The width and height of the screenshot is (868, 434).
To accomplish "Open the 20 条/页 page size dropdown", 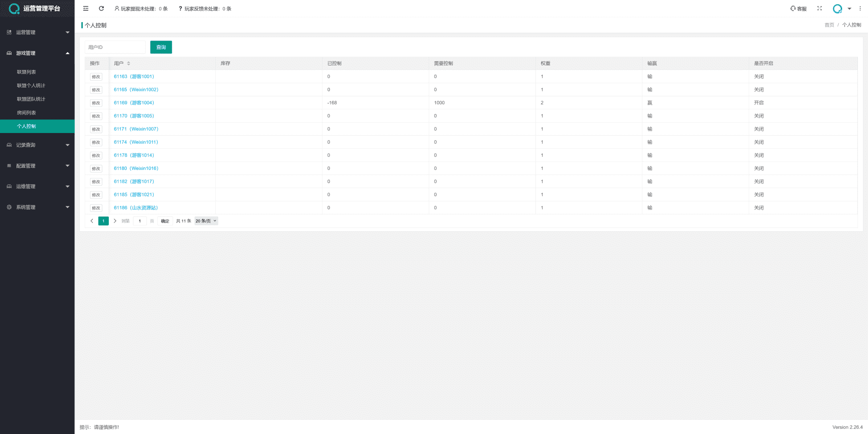I will pos(206,221).
